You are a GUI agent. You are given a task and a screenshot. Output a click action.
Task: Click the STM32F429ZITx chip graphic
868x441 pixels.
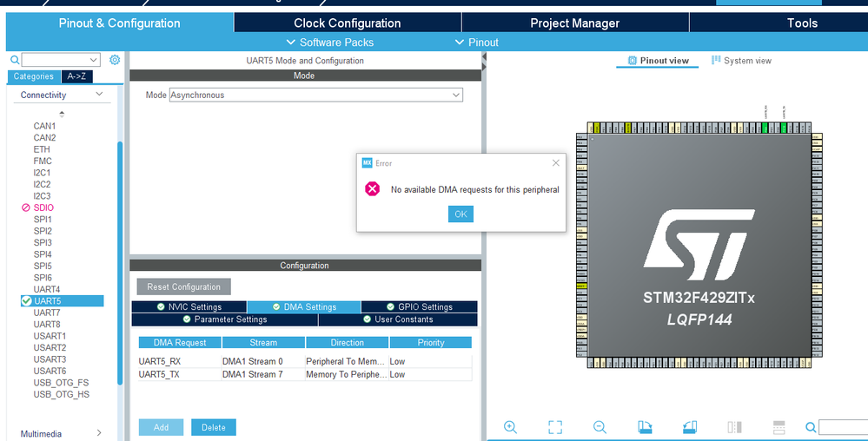[699, 245]
